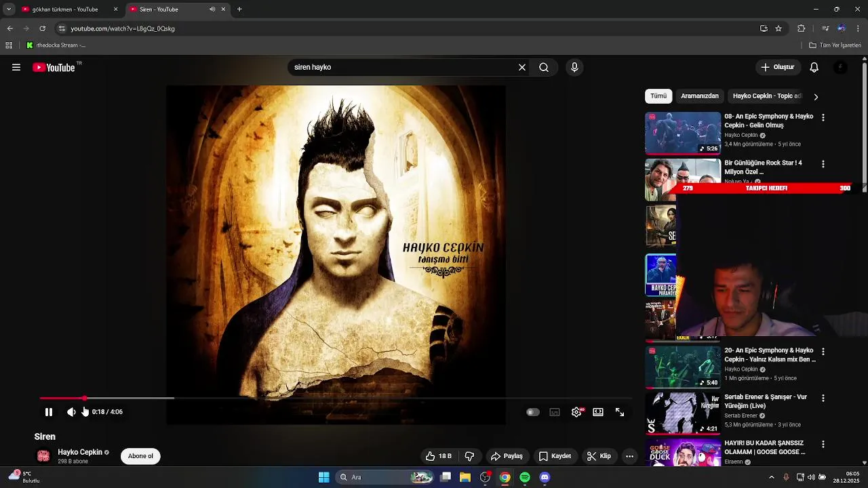Open Yalnız Kalsın mix video thumbnail

pyautogui.click(x=683, y=367)
